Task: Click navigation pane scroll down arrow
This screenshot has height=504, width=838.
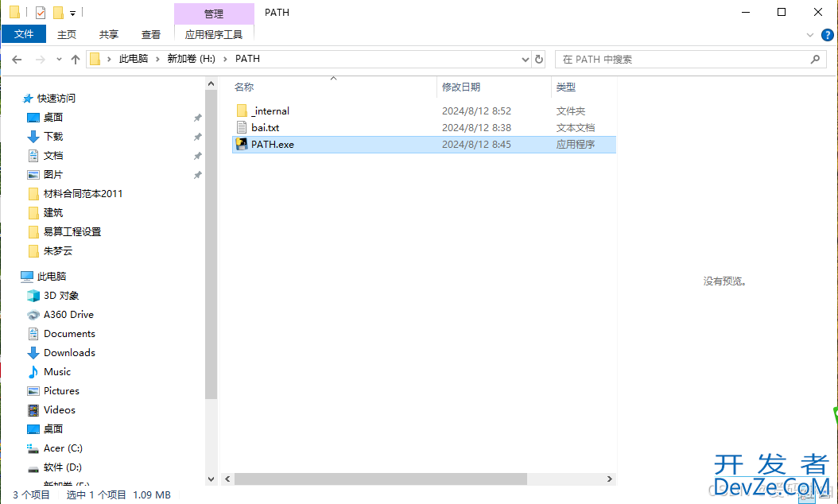Action: coord(211,479)
